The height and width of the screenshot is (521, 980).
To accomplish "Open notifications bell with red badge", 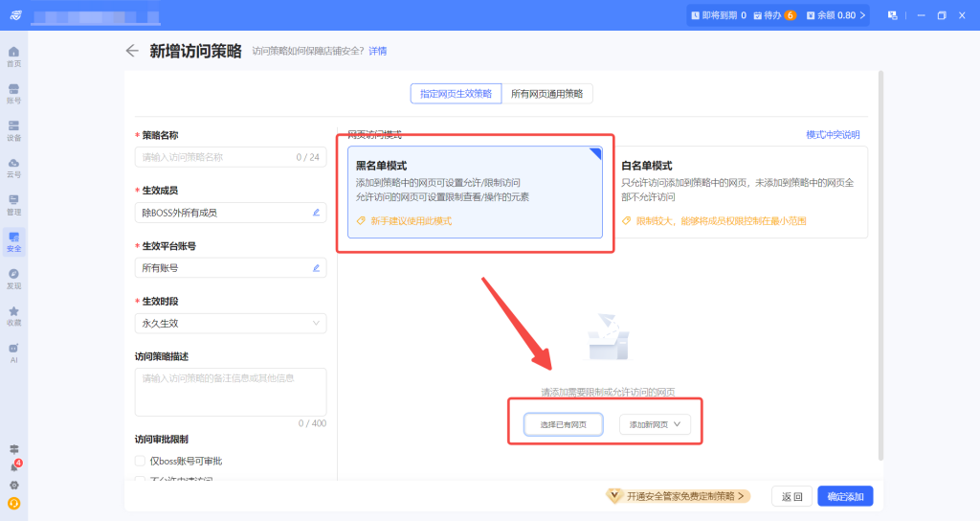I will (x=13, y=466).
